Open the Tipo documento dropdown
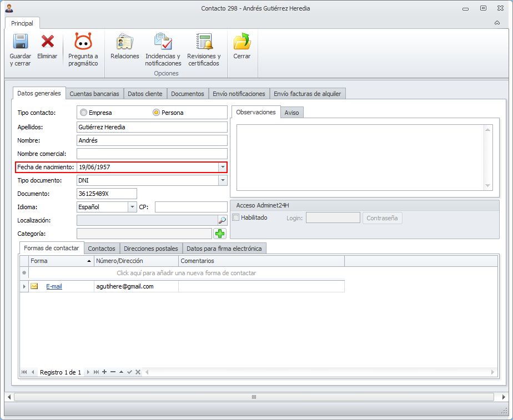Image resolution: width=513 pixels, height=420 pixels. (222, 180)
